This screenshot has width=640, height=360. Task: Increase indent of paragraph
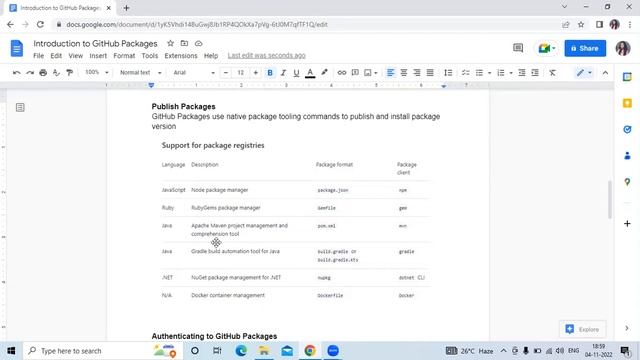(x=535, y=73)
